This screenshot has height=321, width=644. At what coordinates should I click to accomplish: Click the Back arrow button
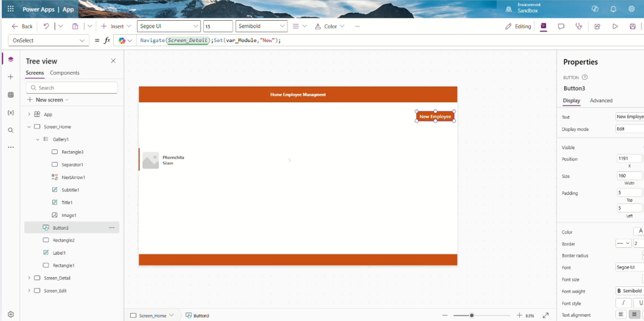coord(22,26)
